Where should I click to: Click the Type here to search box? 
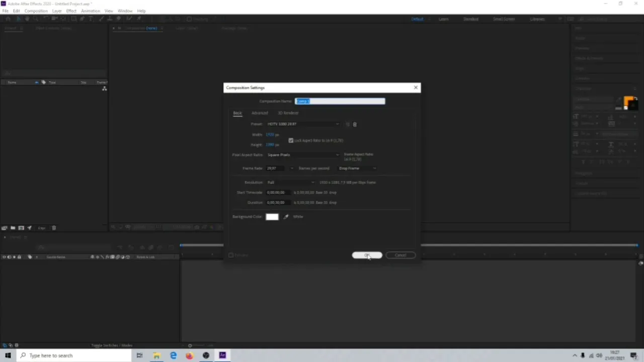(74, 355)
